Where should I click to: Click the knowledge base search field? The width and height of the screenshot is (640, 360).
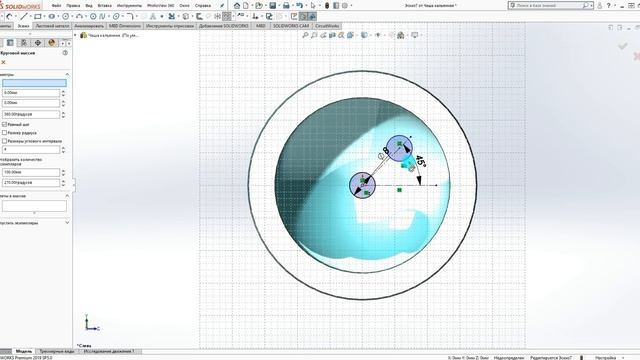(x=549, y=6)
